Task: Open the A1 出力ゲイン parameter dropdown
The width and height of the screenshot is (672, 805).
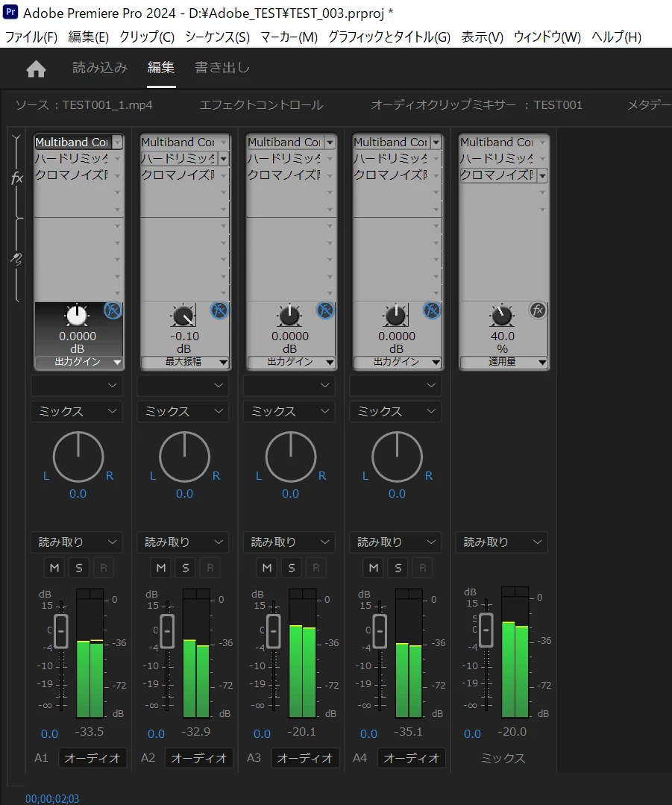Action: click(x=78, y=362)
